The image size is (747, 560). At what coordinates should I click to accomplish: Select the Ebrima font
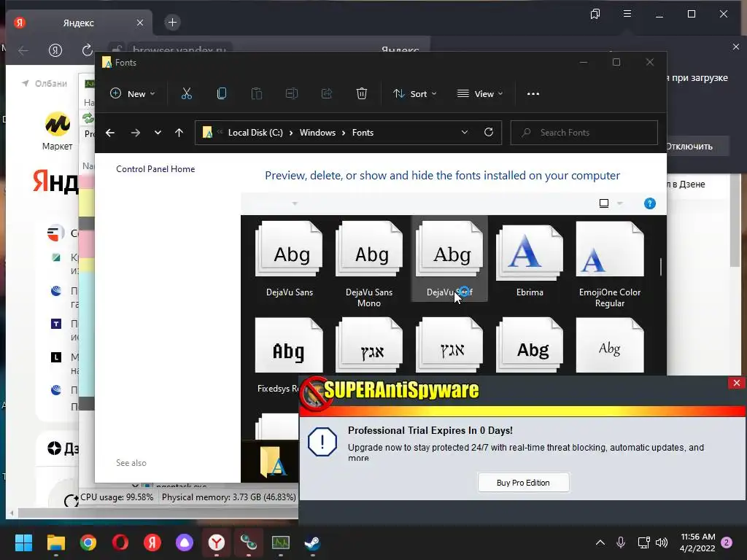click(530, 260)
